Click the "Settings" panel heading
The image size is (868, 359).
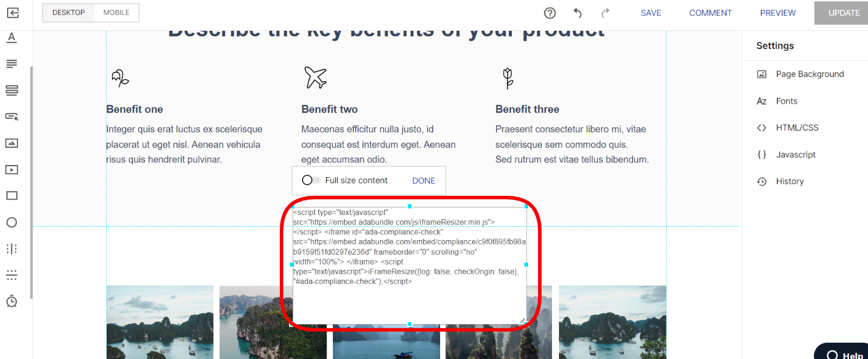point(775,45)
